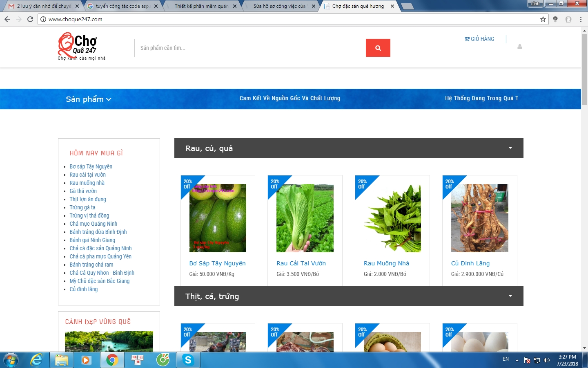Screen dimensions: 588x368
Task: Open sidebar link 'Trứng gà ta'
Action: point(82,207)
